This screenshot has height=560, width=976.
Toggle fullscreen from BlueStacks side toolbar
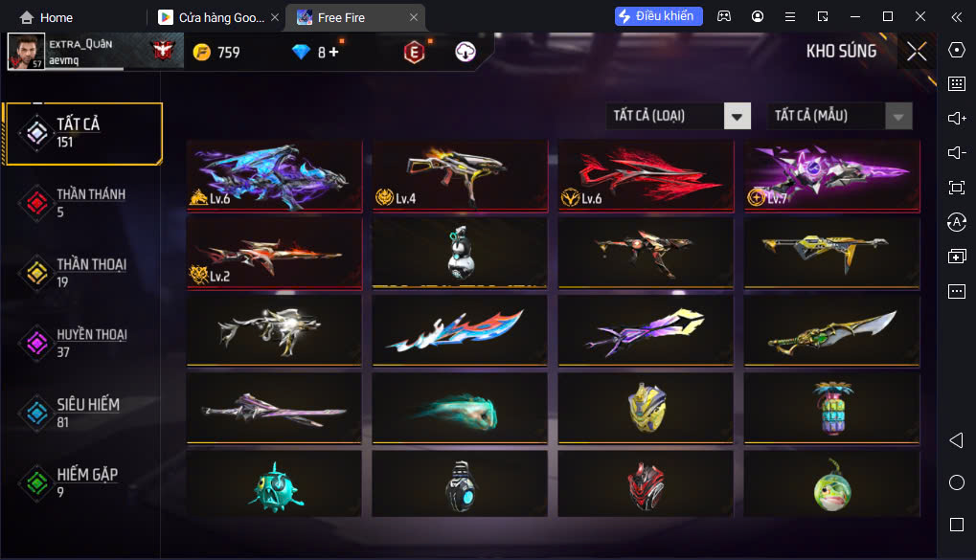[x=957, y=188]
